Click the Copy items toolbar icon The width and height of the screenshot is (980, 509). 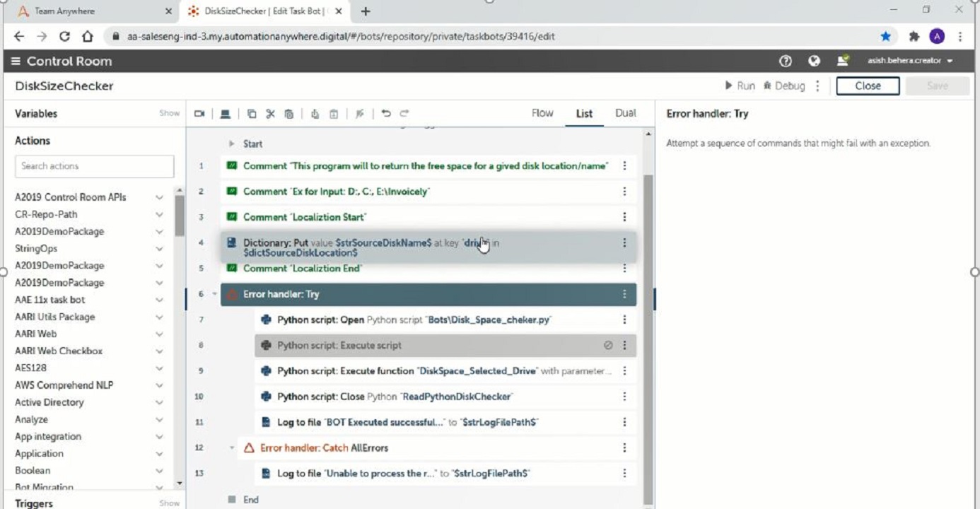[252, 114]
